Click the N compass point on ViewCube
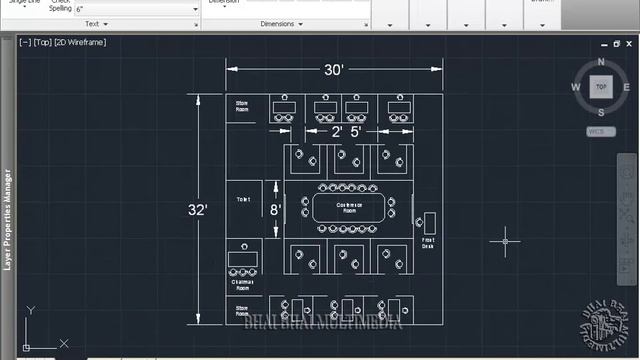 (x=601, y=62)
